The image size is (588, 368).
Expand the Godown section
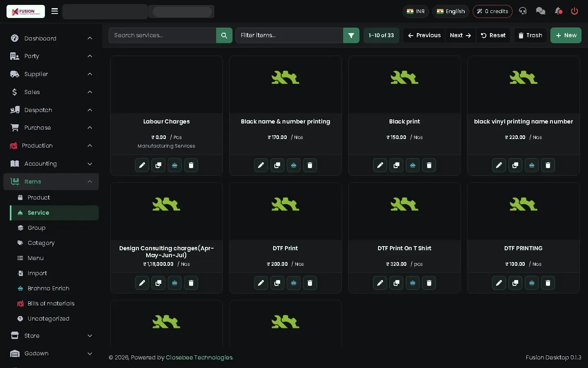(51, 354)
